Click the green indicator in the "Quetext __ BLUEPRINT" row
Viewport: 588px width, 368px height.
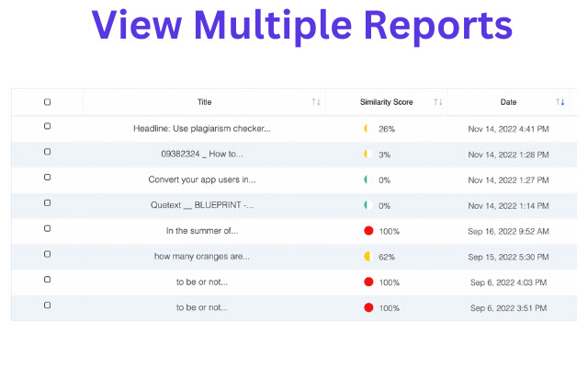click(366, 205)
